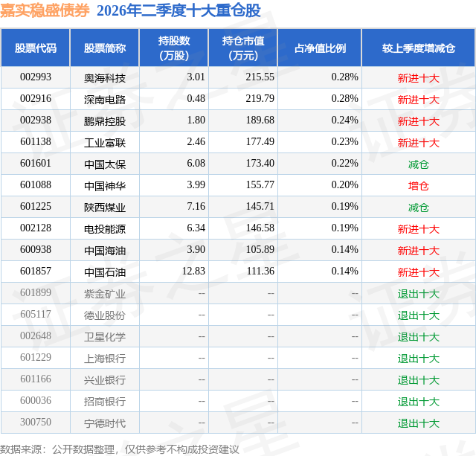Click the 股票简称 column header
The height and width of the screenshot is (456, 476).
pyautogui.click(x=105, y=48)
